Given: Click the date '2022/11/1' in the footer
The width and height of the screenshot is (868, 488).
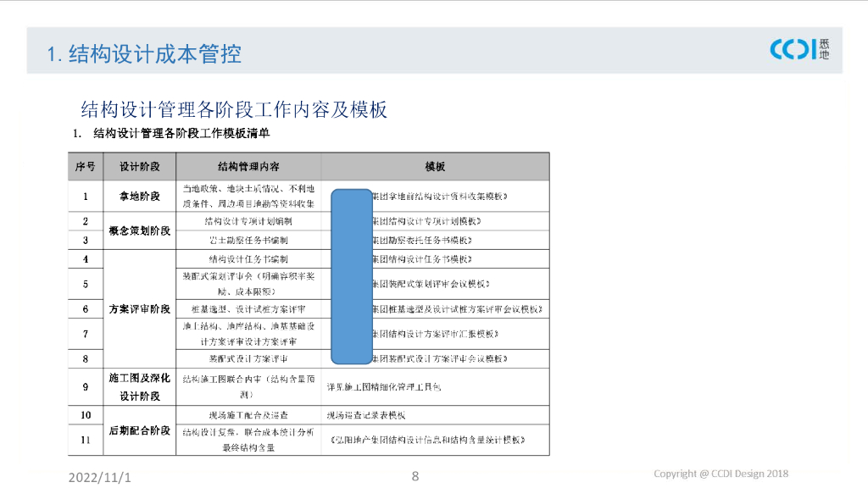Looking at the screenshot, I should click(x=100, y=478).
